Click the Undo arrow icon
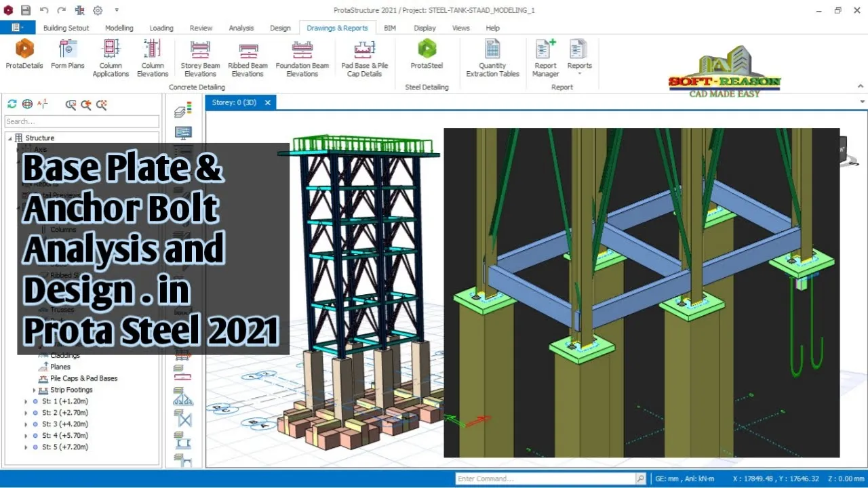The height and width of the screenshot is (488, 868). pyautogui.click(x=44, y=10)
